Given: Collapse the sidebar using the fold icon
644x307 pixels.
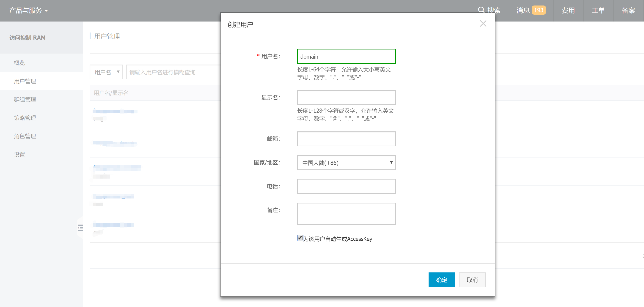Looking at the screenshot, I should (80, 228).
